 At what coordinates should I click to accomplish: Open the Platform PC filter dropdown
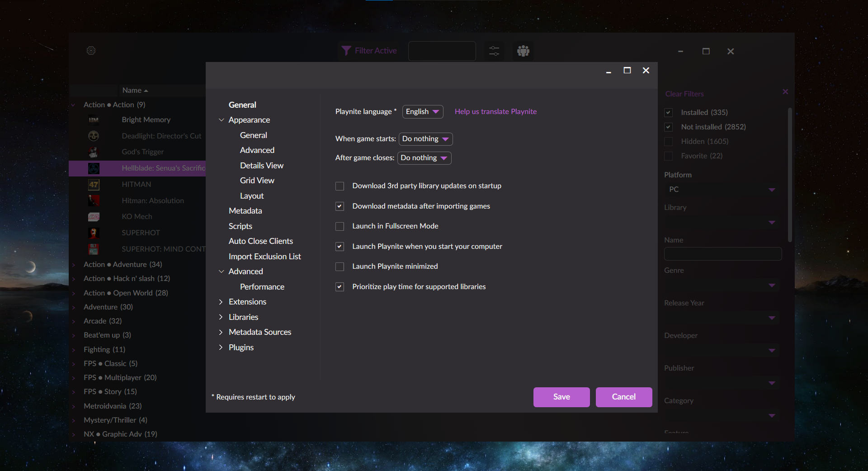tap(722, 190)
